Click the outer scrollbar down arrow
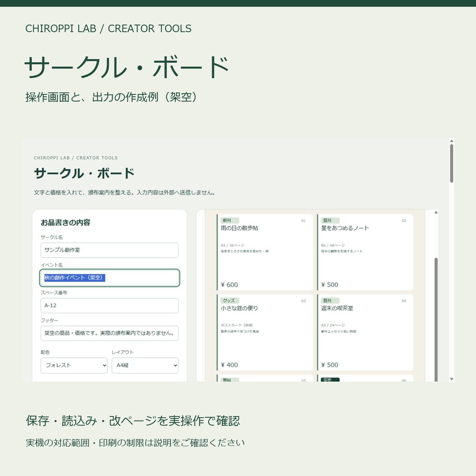 point(451,379)
